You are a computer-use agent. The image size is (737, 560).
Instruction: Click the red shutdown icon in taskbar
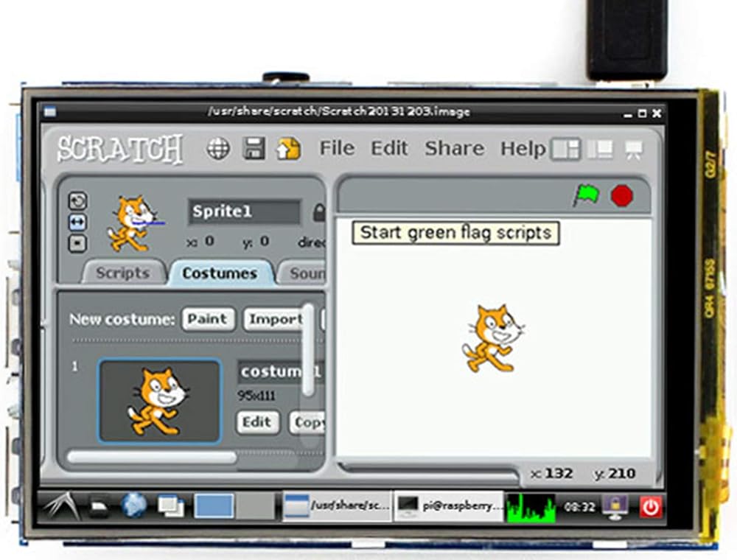click(651, 506)
